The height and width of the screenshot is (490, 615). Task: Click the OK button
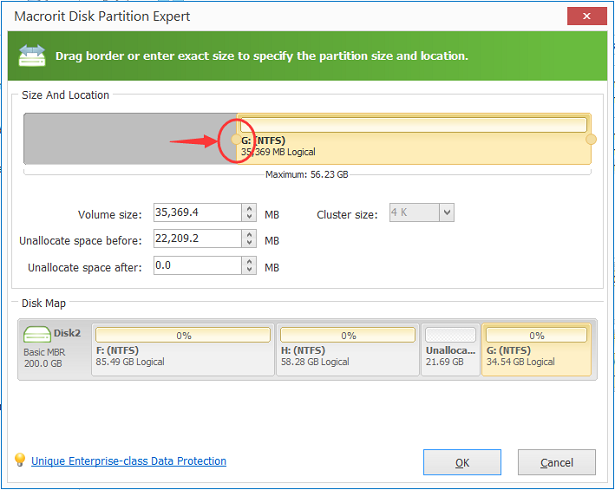pyautogui.click(x=462, y=462)
